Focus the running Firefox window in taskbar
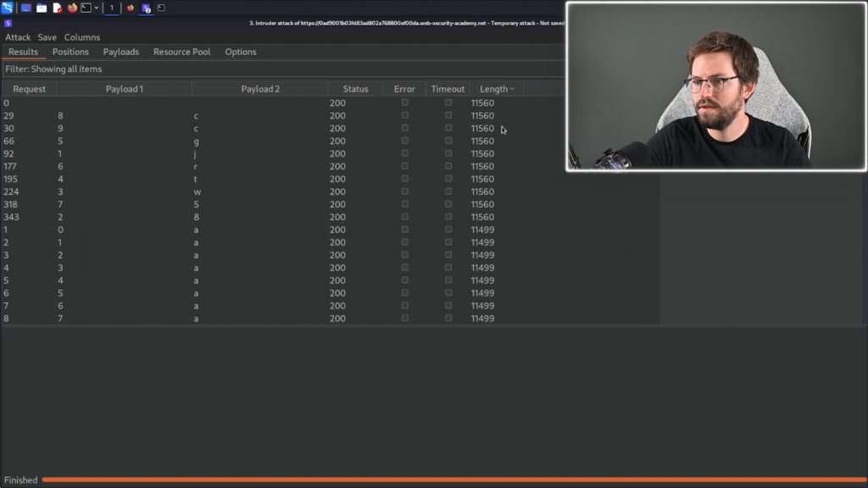 click(131, 8)
